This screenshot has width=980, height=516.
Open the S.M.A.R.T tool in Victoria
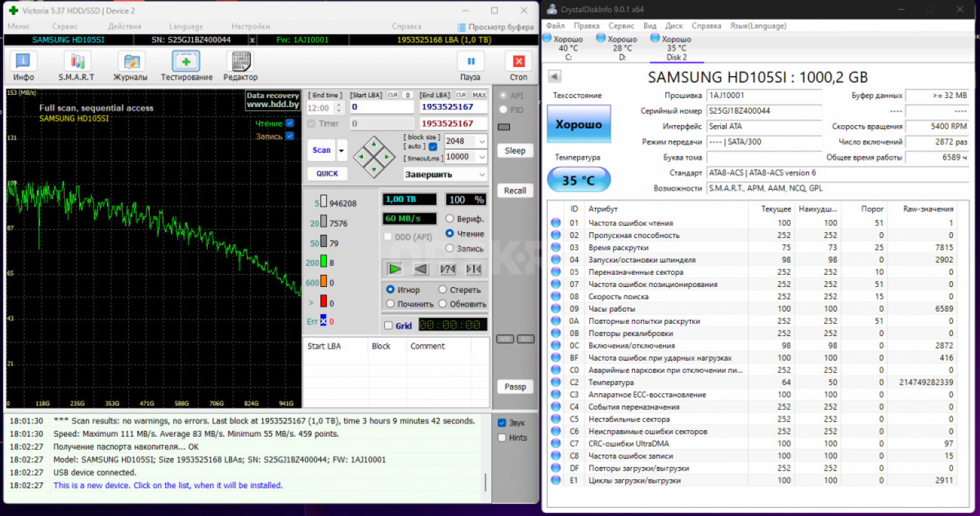(x=77, y=66)
